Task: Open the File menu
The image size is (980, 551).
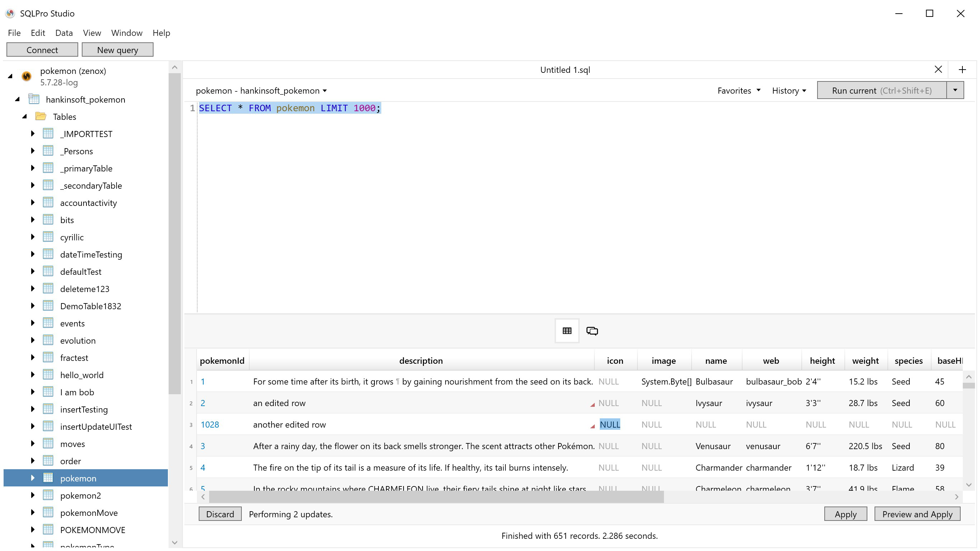Action: pos(14,33)
